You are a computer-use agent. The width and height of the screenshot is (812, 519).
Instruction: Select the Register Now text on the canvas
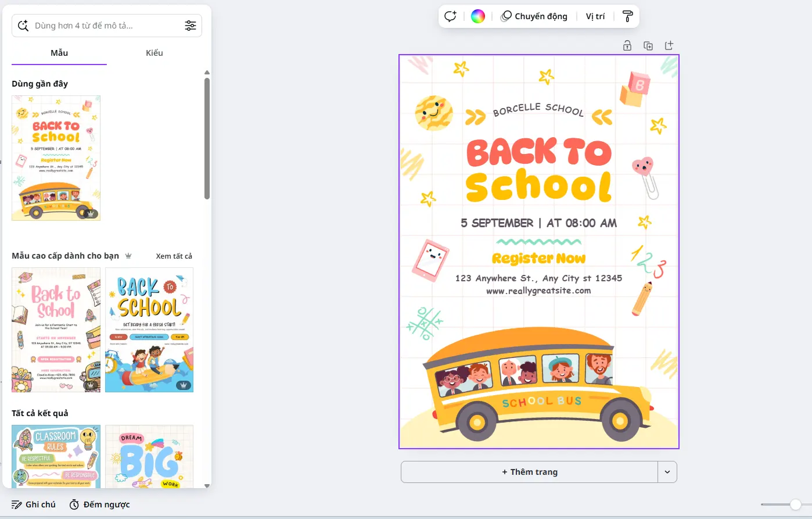pyautogui.click(x=539, y=259)
